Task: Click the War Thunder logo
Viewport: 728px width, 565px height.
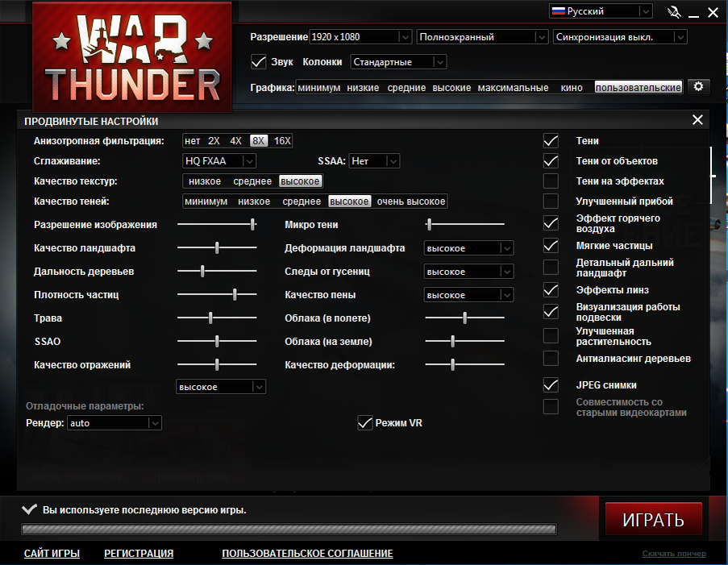Action: click(132, 57)
